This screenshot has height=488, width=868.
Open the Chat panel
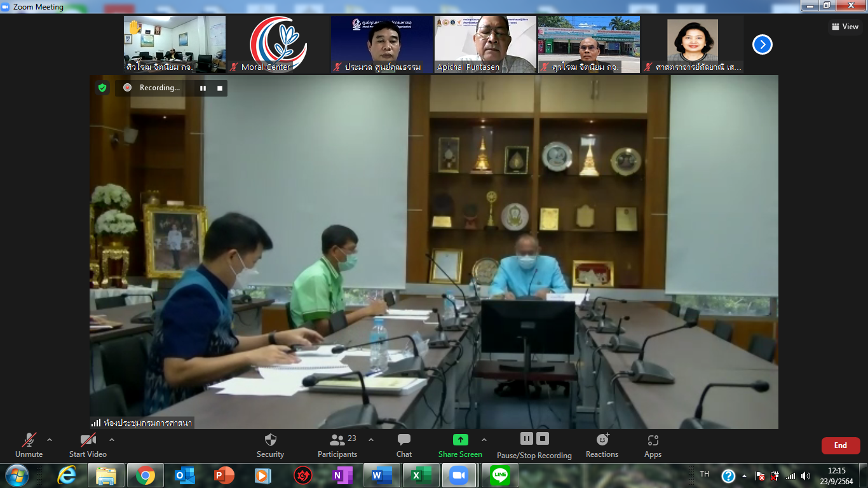pos(404,445)
